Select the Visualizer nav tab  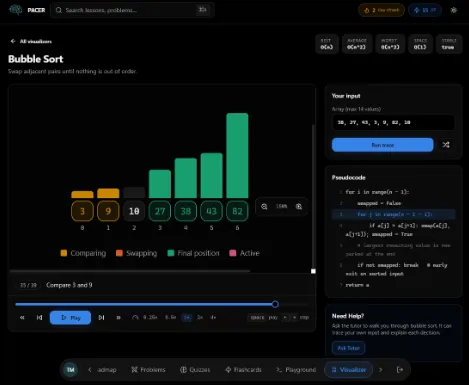(x=348, y=370)
